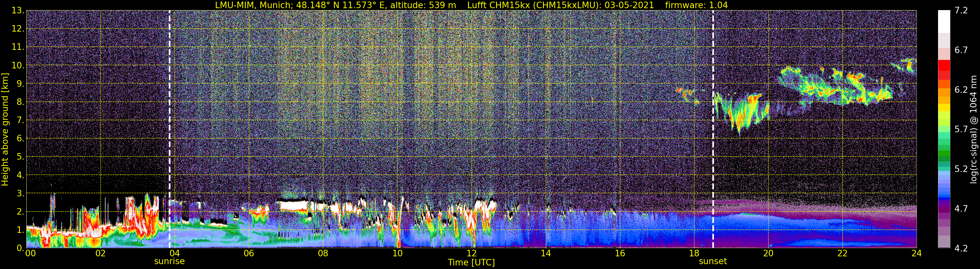Viewport: 980px width, 269px height.
Task: Click time tick label "08"
Action: click(323, 253)
